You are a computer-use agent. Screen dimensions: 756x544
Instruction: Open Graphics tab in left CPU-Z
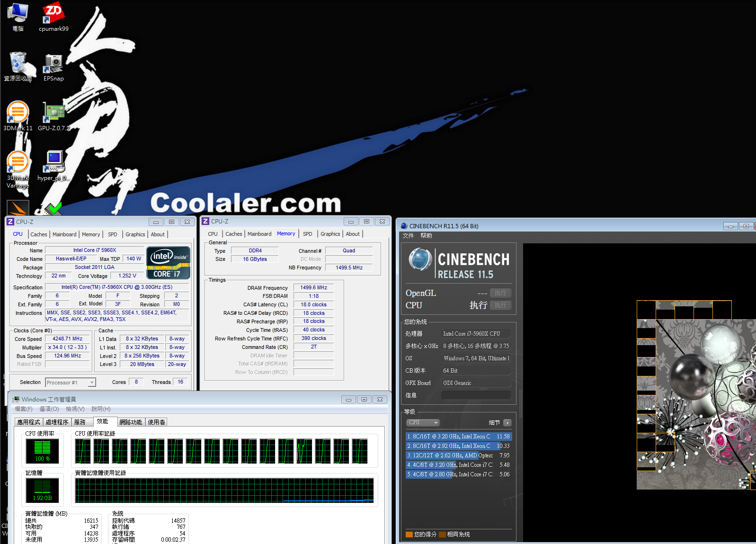tap(135, 234)
